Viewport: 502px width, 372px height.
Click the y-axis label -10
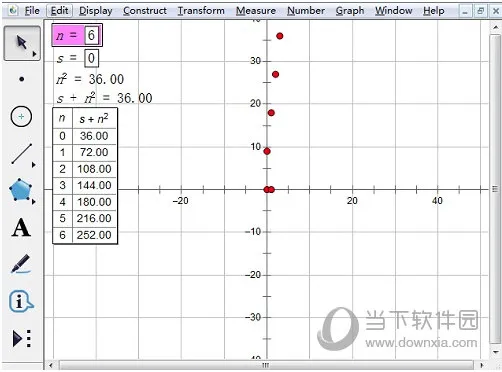click(253, 231)
